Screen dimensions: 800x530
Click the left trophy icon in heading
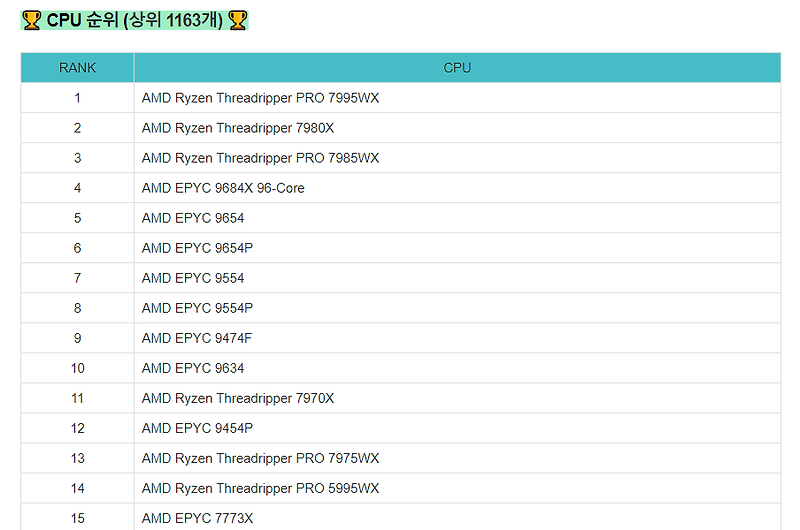point(32,20)
